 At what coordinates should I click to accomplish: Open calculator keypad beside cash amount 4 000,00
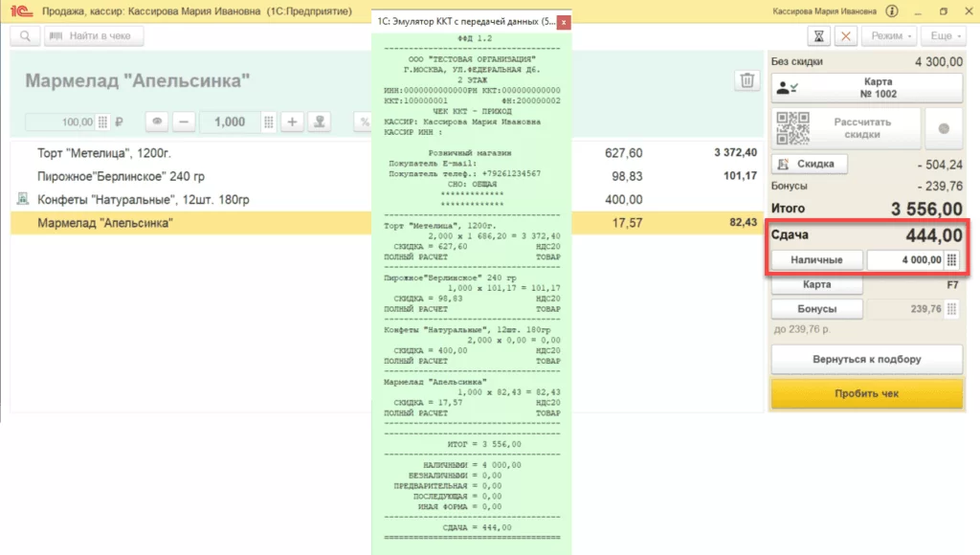(x=951, y=260)
